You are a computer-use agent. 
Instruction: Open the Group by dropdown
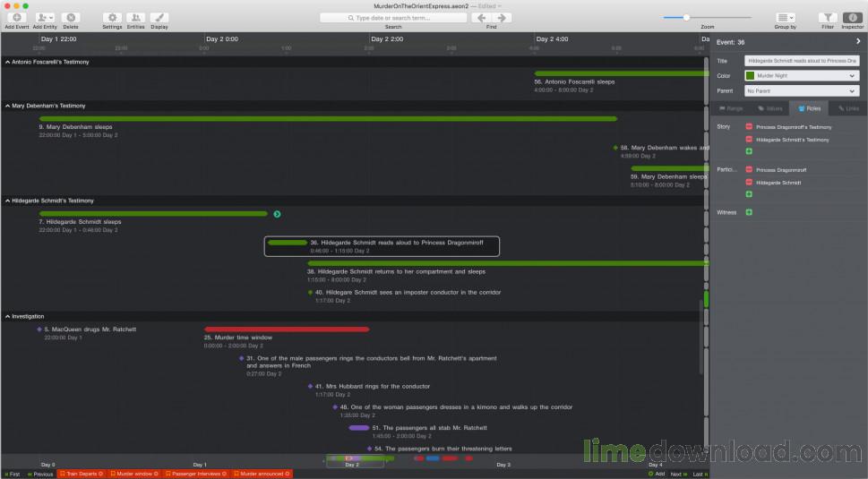click(785, 18)
